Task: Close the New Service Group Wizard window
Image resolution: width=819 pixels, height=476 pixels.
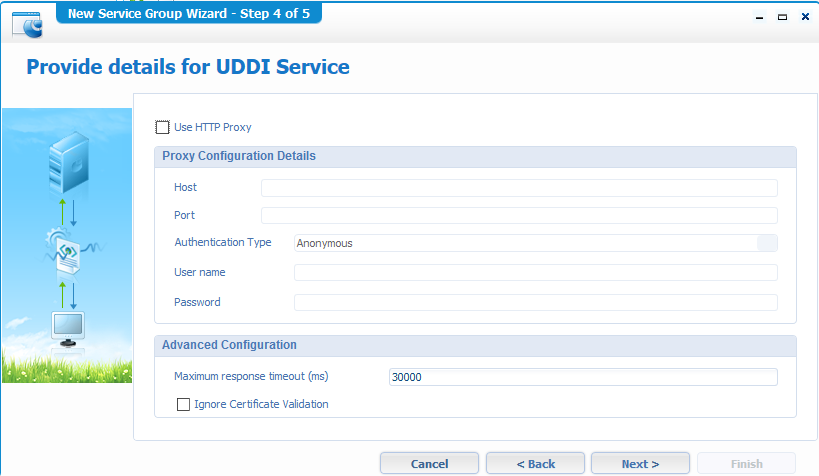Action: [805, 17]
